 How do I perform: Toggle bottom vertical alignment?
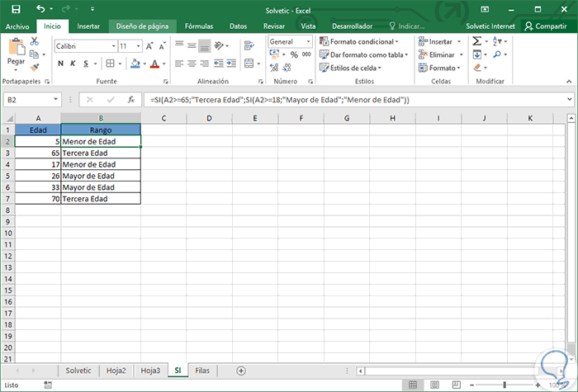(x=204, y=45)
